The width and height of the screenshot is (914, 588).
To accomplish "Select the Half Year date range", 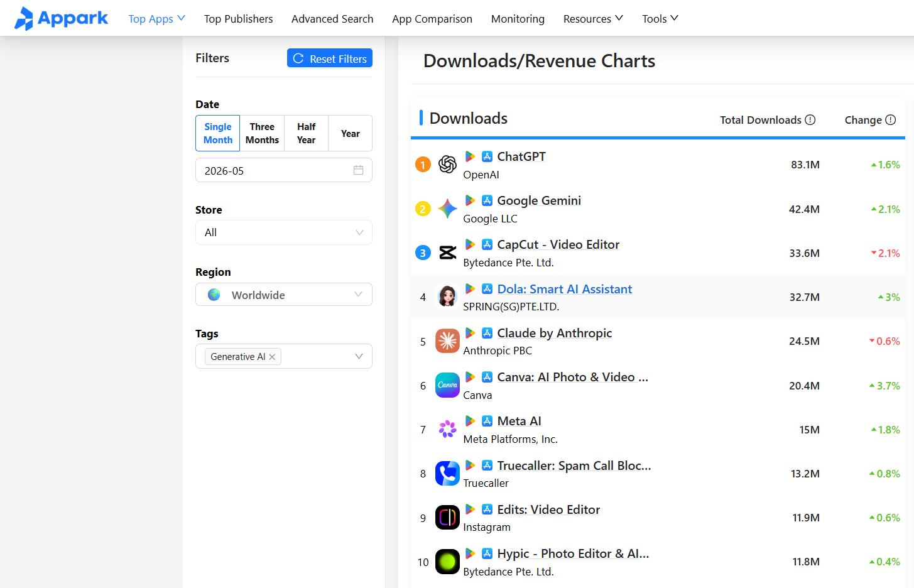I will 306,133.
